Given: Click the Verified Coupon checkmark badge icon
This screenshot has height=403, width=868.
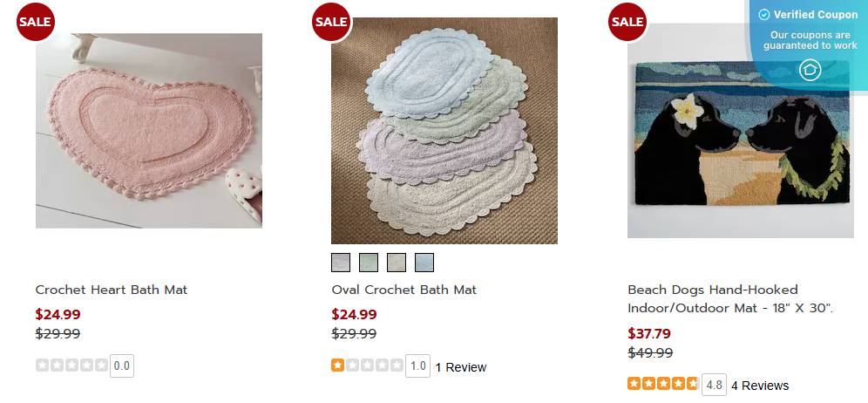Looking at the screenshot, I should click(x=763, y=15).
